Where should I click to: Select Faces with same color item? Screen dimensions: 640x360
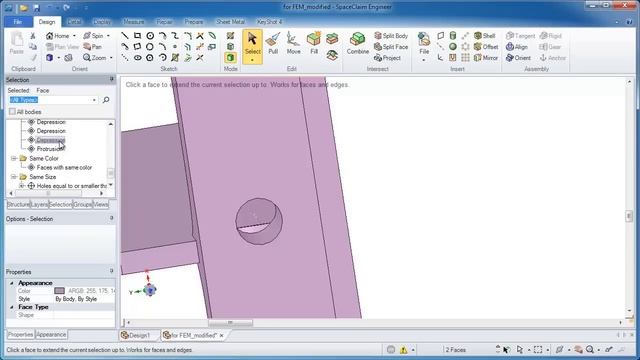[x=64, y=167]
